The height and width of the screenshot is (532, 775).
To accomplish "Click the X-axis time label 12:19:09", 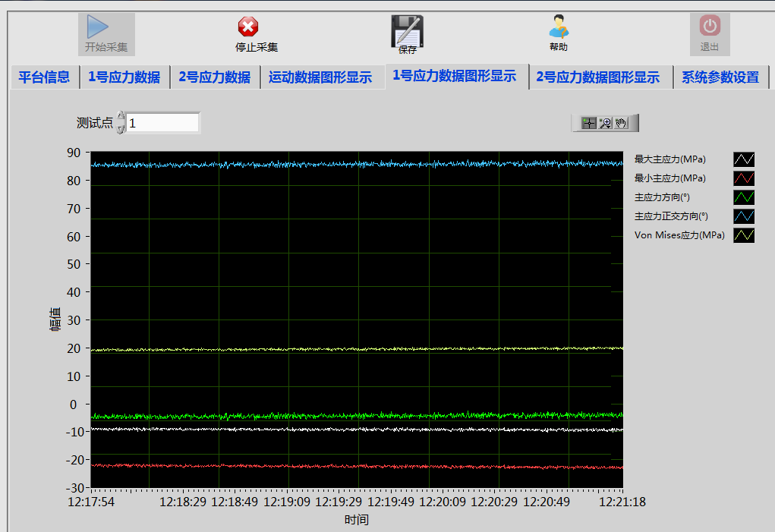I will (x=287, y=502).
